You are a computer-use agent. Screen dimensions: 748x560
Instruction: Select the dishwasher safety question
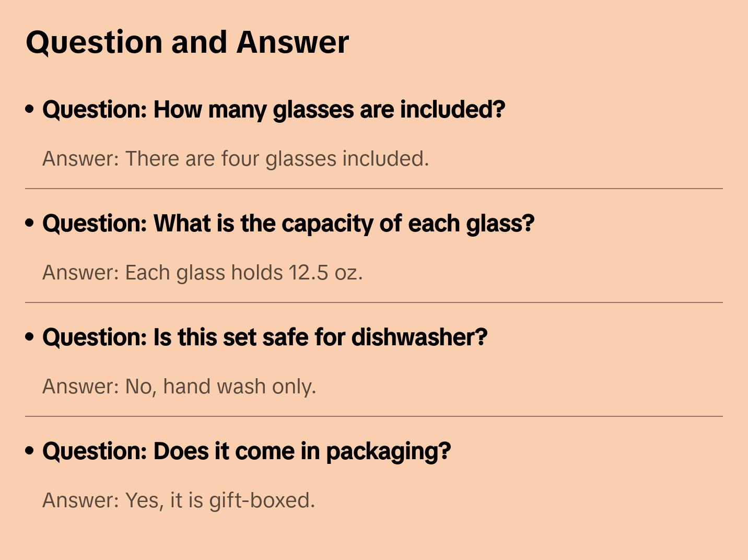(265, 337)
